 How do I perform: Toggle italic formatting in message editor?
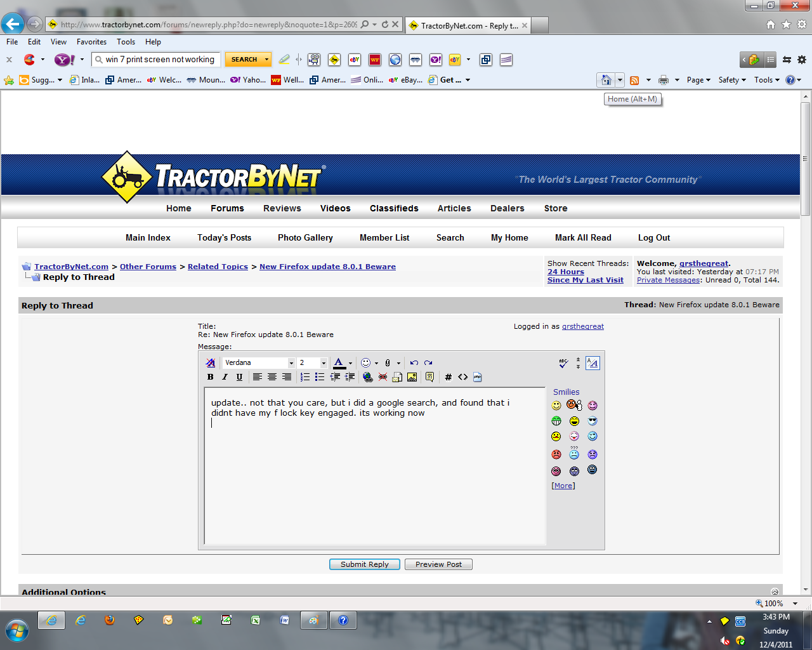coord(225,377)
